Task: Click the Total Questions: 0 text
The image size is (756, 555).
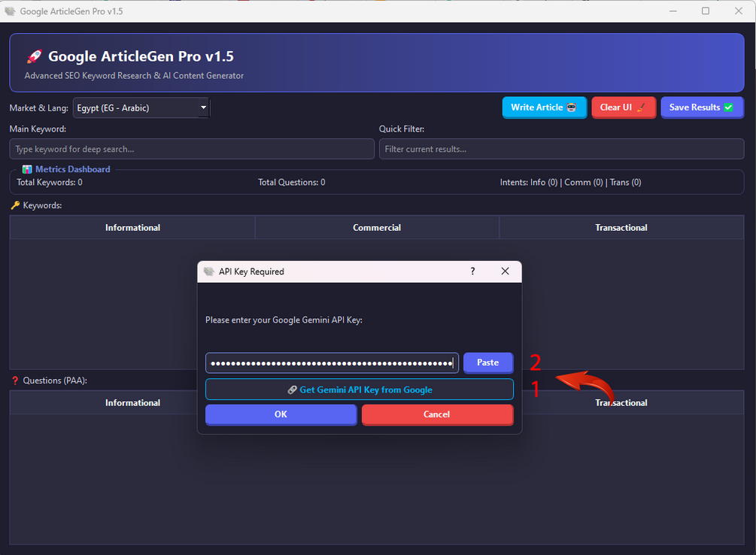Action: [x=292, y=182]
